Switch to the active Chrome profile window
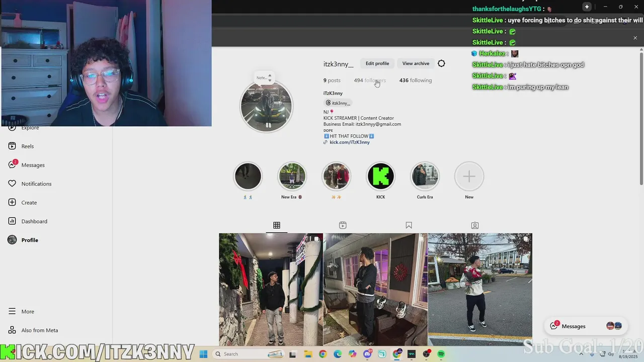This screenshot has height=362, width=644. coord(397,354)
